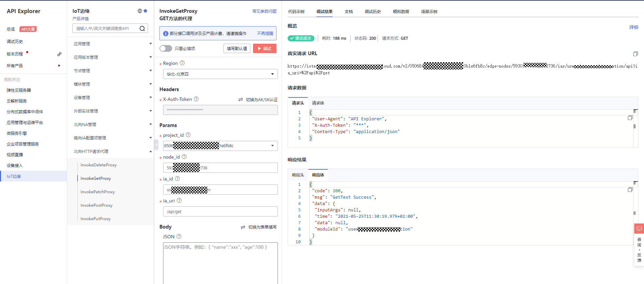Switch to 场景示例 tab

point(429,11)
